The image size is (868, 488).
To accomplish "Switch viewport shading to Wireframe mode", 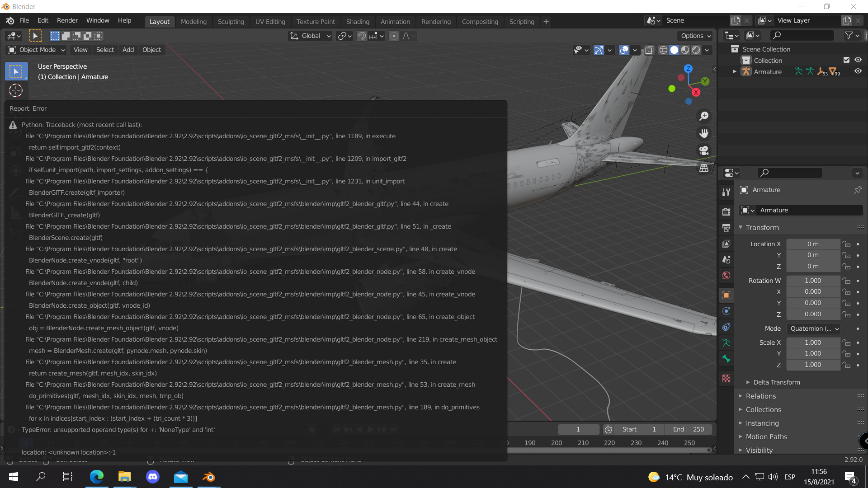I will [x=663, y=50].
